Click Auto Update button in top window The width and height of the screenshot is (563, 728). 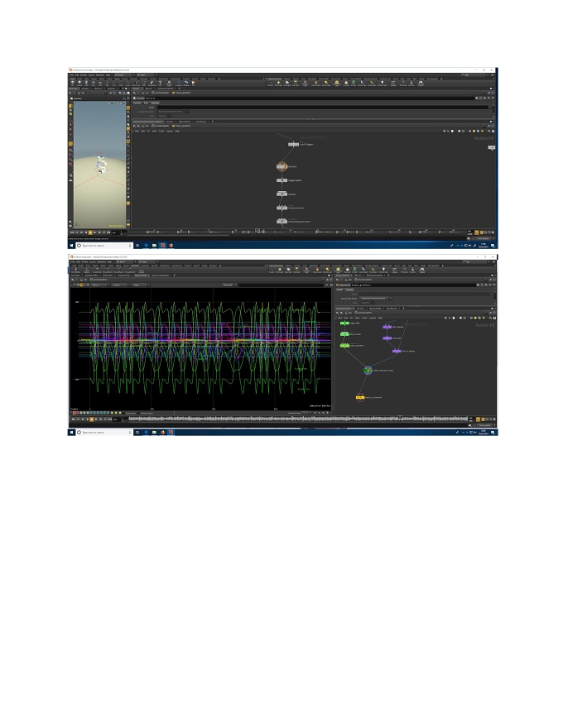[484, 238]
